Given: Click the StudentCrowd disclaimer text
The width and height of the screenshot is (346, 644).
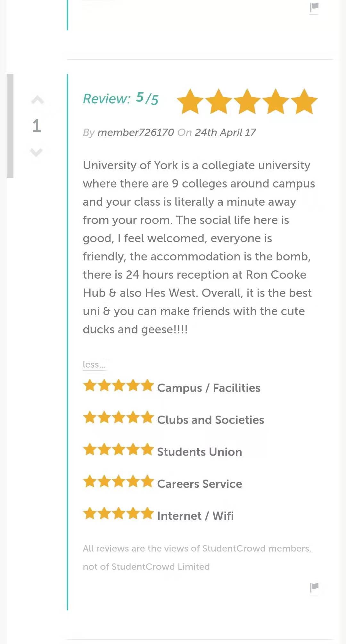Looking at the screenshot, I should point(197,557).
